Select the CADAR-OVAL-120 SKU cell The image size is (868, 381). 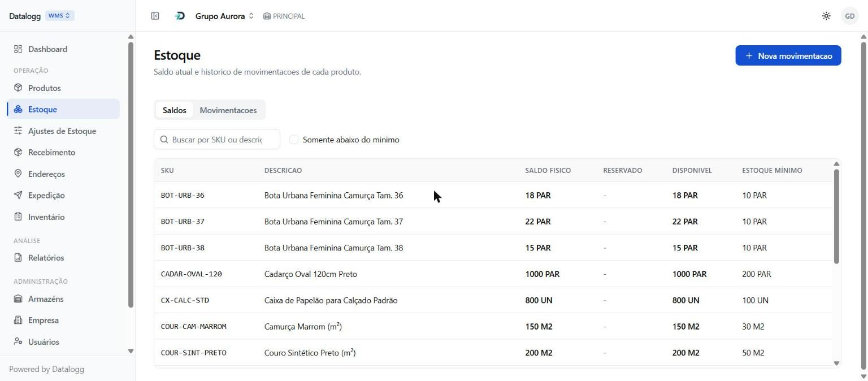(x=192, y=274)
